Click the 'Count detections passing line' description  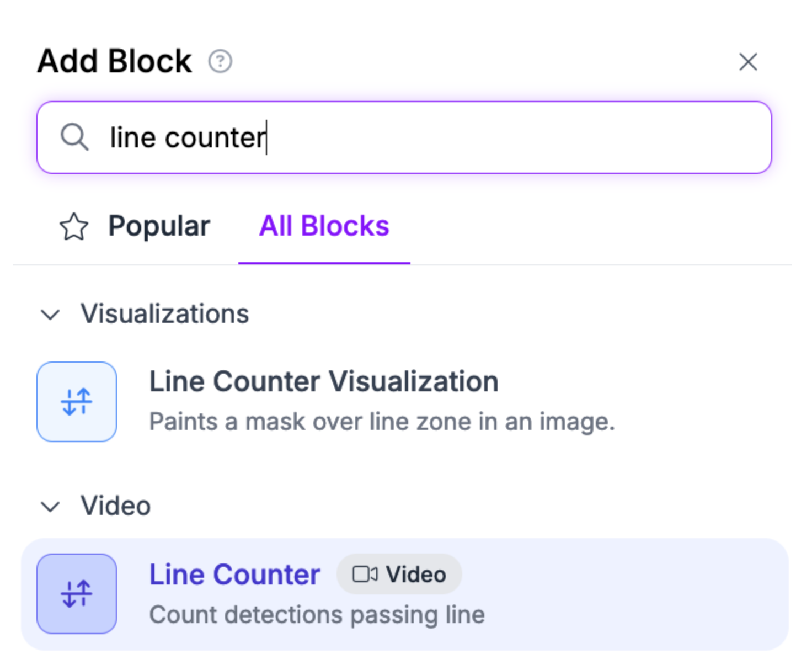(317, 615)
